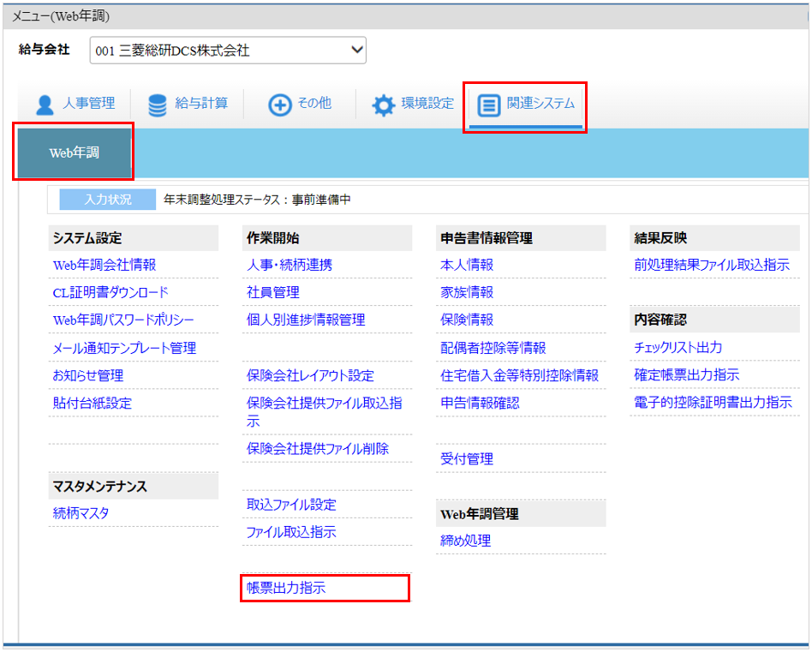This screenshot has width=812, height=652.
Task: Open 保険情報 link
Action: (467, 320)
